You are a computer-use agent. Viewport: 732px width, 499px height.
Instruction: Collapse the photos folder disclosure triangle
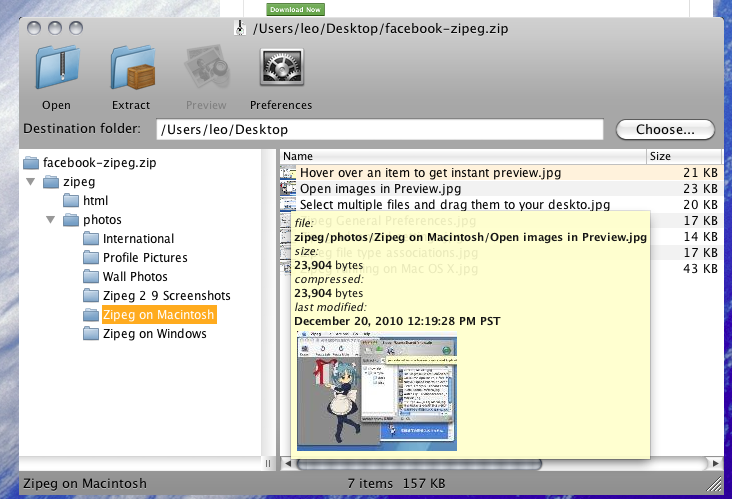coord(50,220)
